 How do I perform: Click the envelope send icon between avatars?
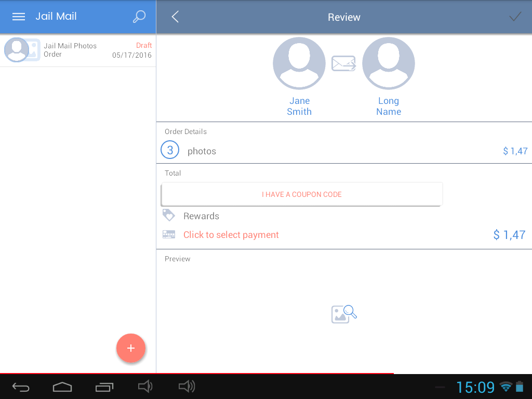343,63
